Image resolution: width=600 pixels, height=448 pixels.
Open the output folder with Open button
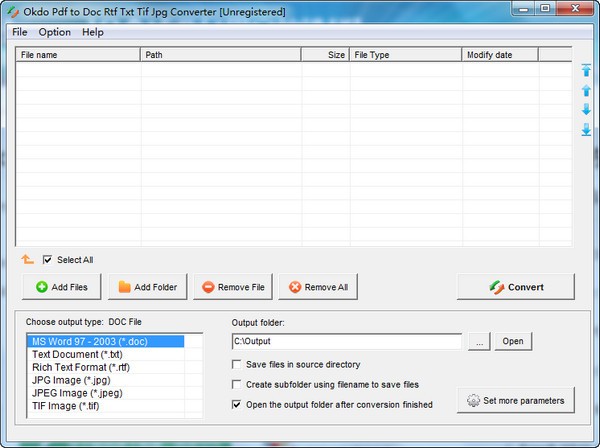tap(513, 341)
